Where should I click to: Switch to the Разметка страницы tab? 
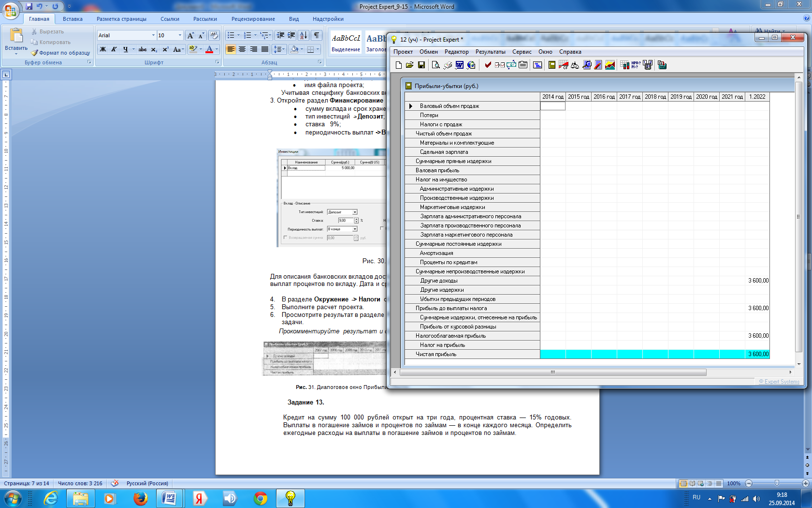coord(121,19)
